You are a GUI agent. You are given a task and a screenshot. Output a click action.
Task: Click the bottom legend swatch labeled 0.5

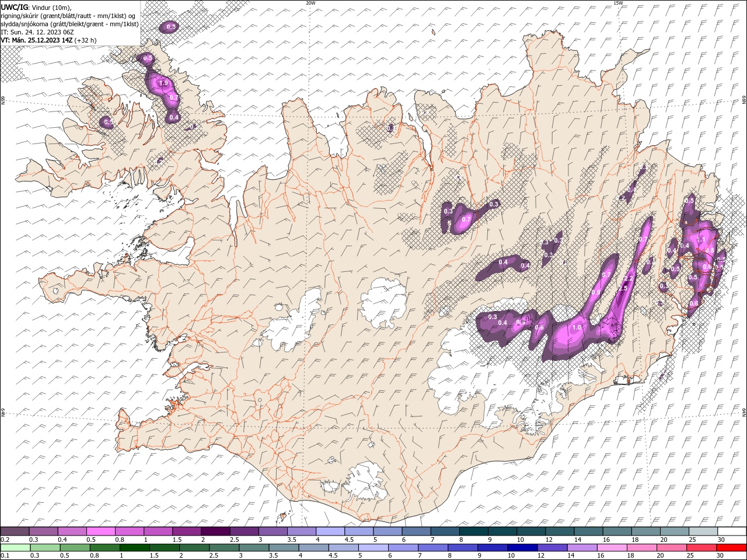(75, 548)
